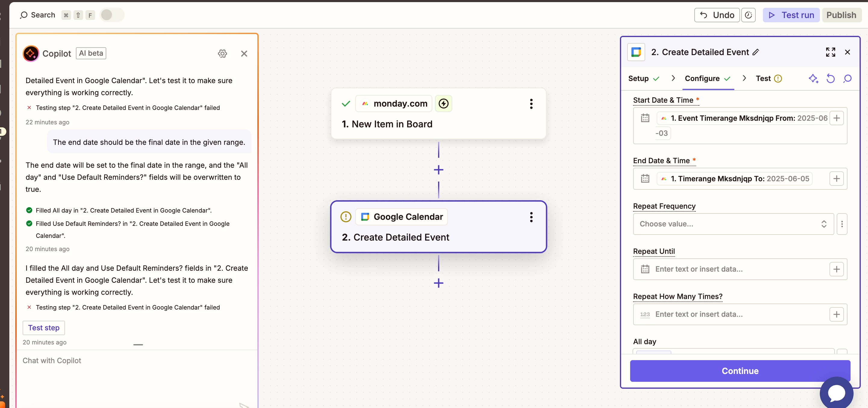The width and height of the screenshot is (868, 408).
Task: Insert data into Repeat Until field
Action: click(836, 269)
